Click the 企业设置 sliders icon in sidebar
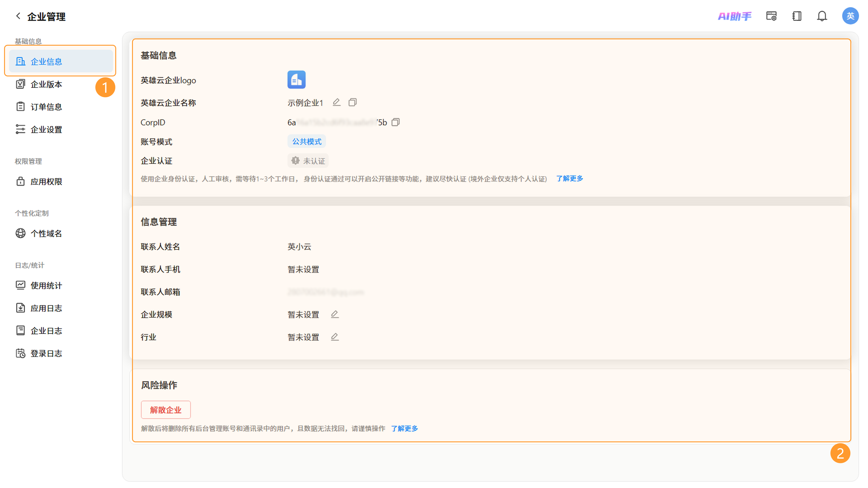The height and width of the screenshot is (488, 868). tap(21, 129)
